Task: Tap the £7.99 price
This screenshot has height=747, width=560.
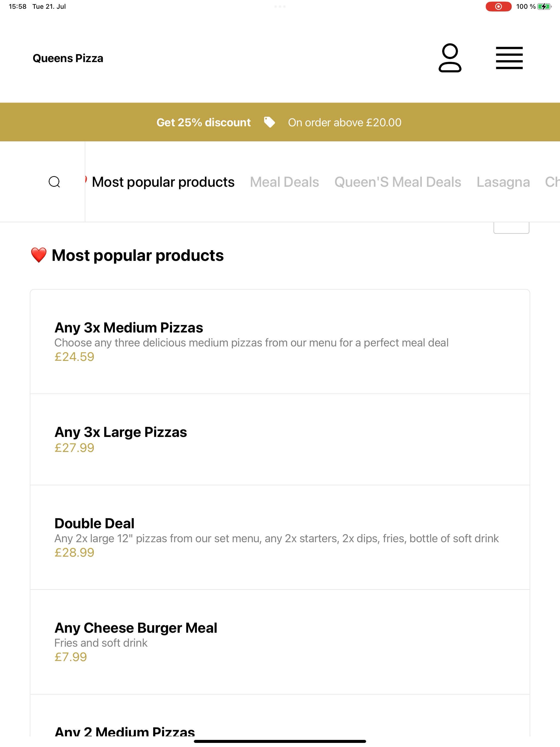Action: (x=71, y=657)
